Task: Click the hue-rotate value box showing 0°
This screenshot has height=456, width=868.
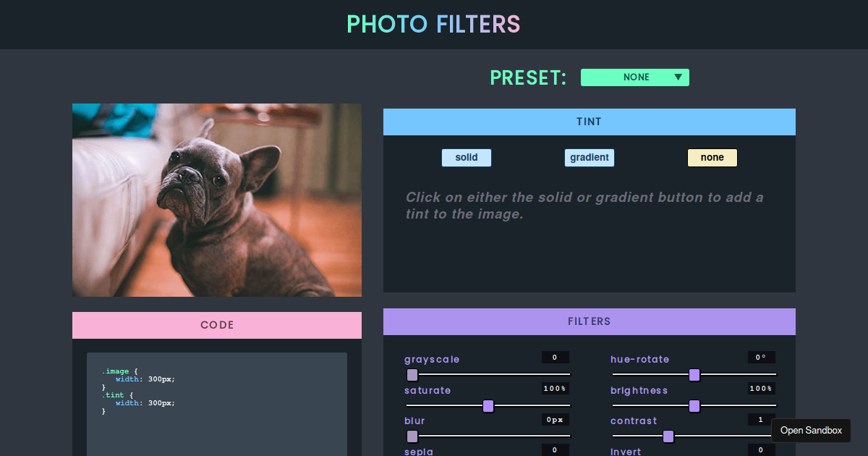Action: (762, 358)
